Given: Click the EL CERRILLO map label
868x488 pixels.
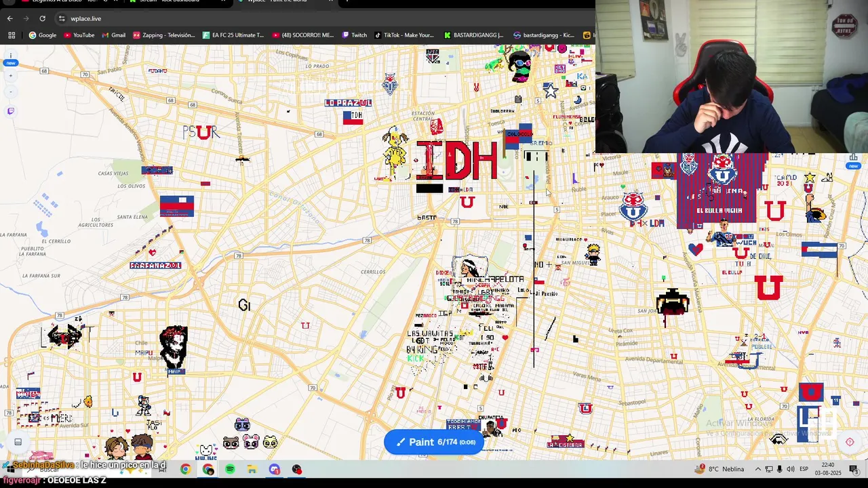Looking at the screenshot, I should (56, 241).
